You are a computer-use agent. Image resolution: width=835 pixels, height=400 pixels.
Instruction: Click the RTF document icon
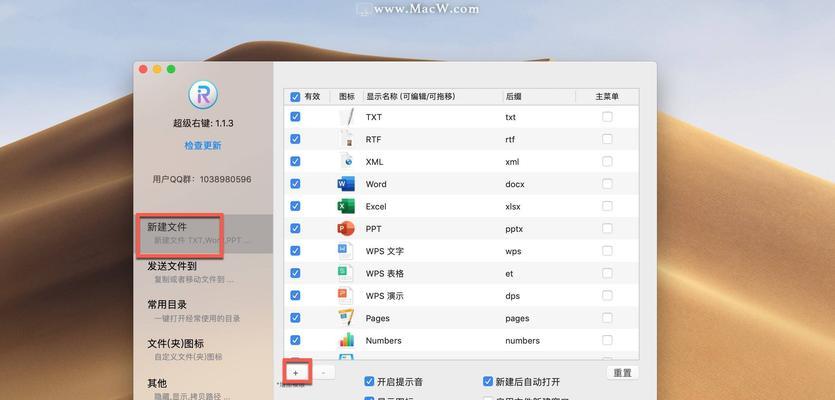click(x=346, y=139)
